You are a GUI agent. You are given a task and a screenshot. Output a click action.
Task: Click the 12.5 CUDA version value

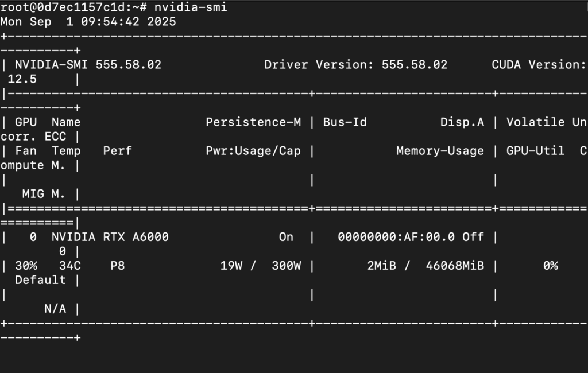tap(22, 79)
